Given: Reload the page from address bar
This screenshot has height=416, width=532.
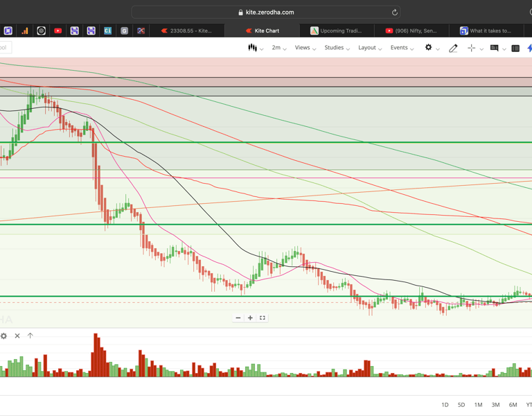Looking at the screenshot, I should [x=395, y=12].
